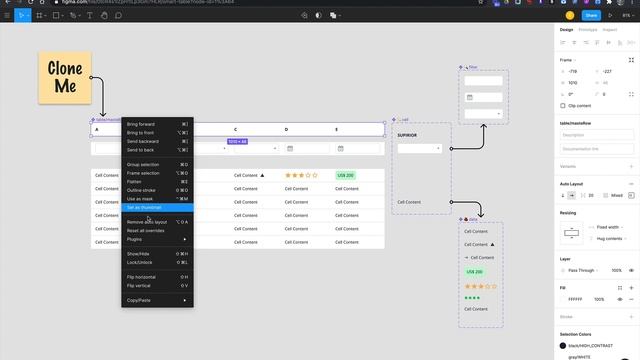Image resolution: width=640 pixels, height=360 pixels.
Task: Select the Comment tool
Action: [118, 16]
